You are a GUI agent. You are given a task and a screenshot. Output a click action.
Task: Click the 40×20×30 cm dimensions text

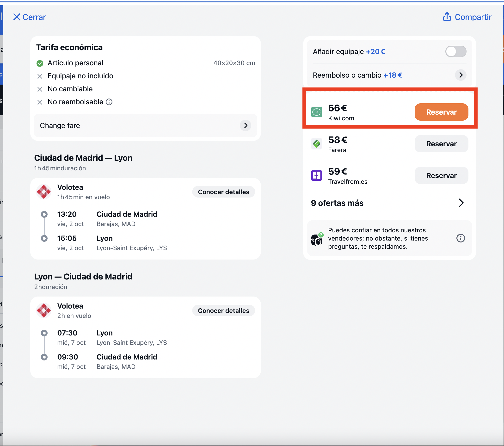coord(234,63)
